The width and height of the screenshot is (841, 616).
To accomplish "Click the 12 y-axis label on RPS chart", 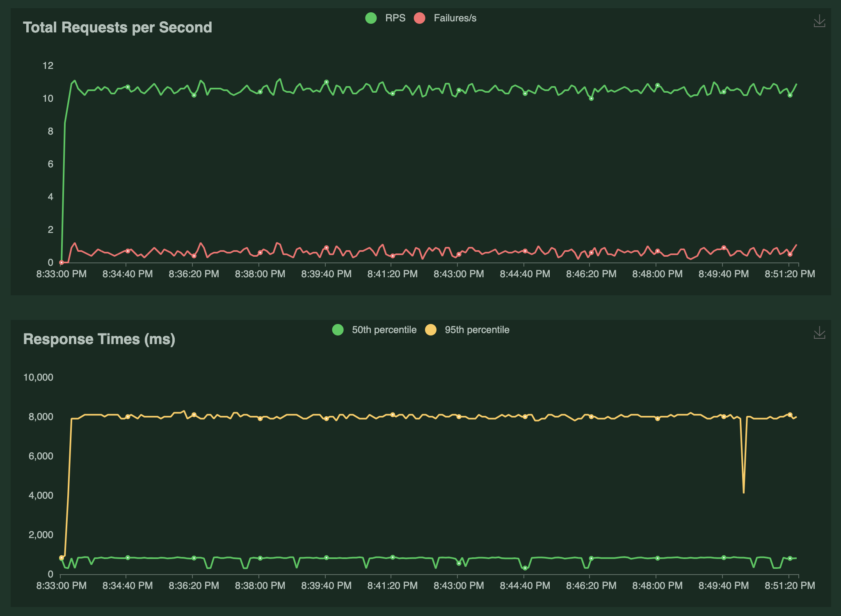I will click(48, 66).
